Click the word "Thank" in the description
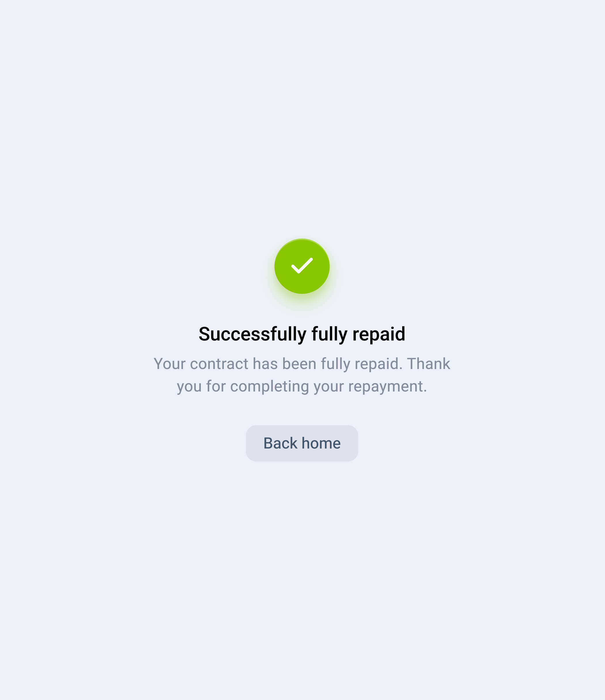 click(x=429, y=364)
